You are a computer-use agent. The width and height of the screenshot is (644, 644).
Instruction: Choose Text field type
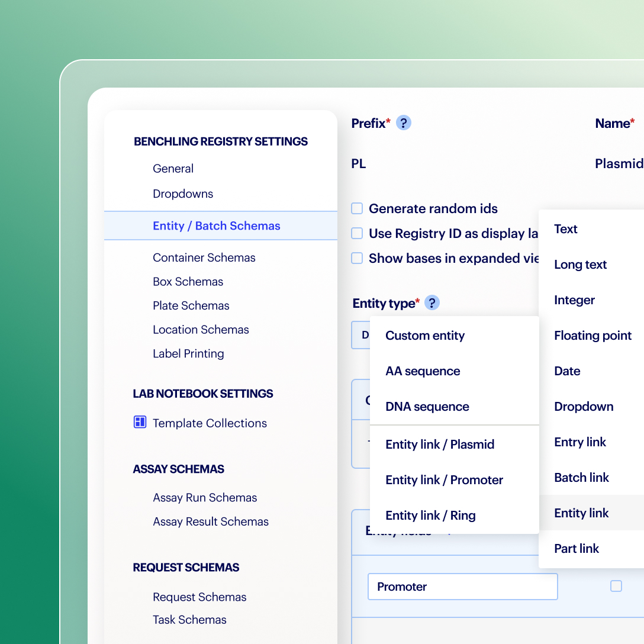[x=591, y=228]
